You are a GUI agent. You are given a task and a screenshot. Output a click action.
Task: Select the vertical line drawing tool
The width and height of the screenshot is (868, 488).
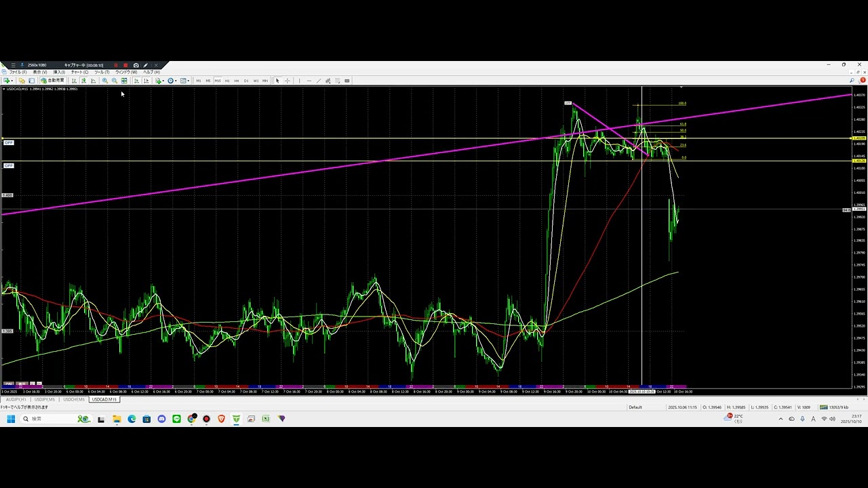299,81
